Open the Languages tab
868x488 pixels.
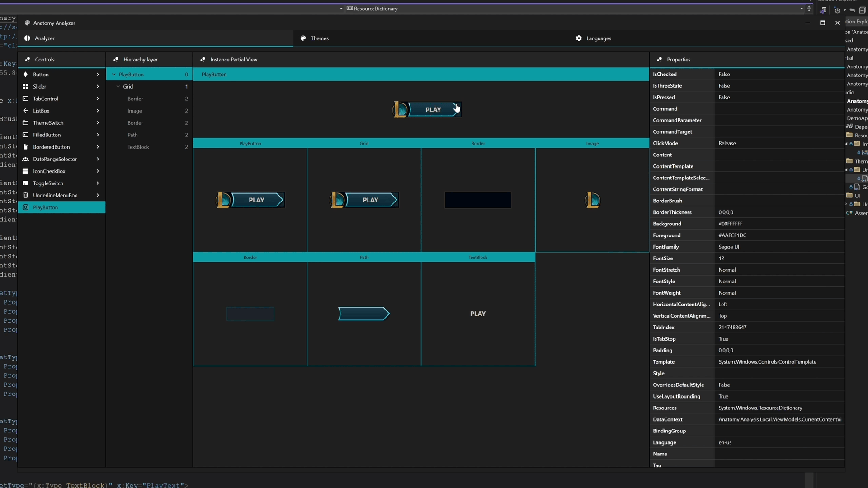point(707,38)
